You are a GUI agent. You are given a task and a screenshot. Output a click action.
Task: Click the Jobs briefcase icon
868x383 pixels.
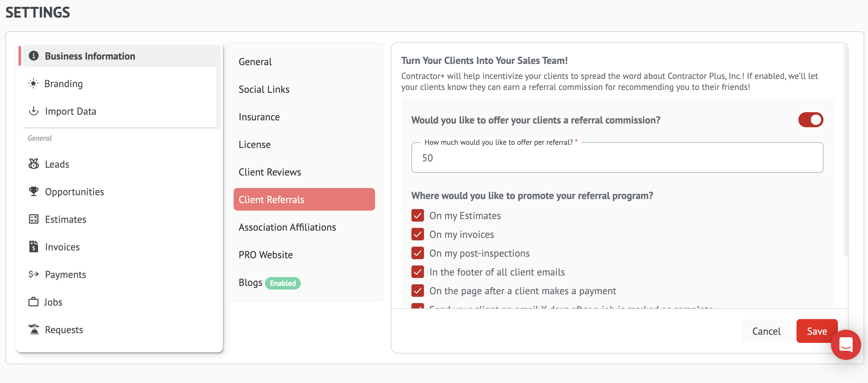(33, 302)
